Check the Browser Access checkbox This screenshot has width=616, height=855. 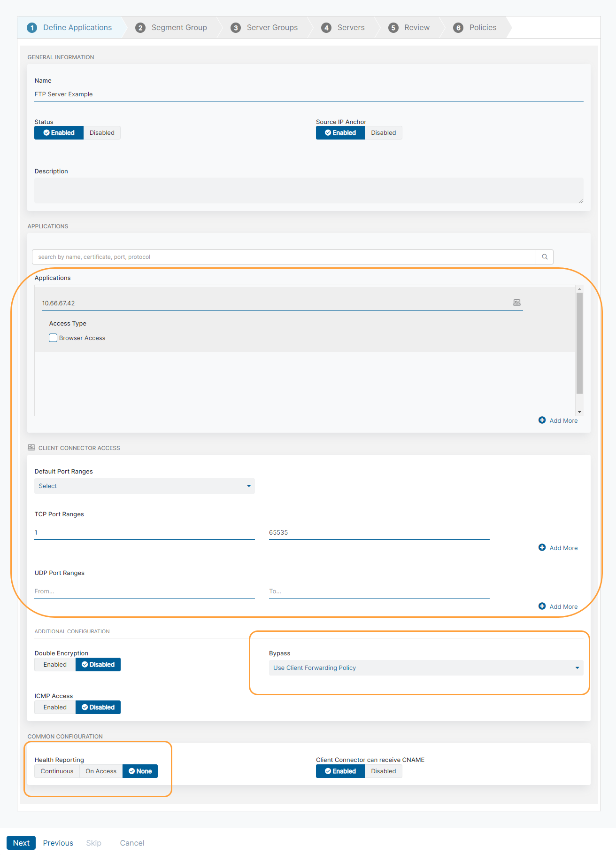[53, 338]
